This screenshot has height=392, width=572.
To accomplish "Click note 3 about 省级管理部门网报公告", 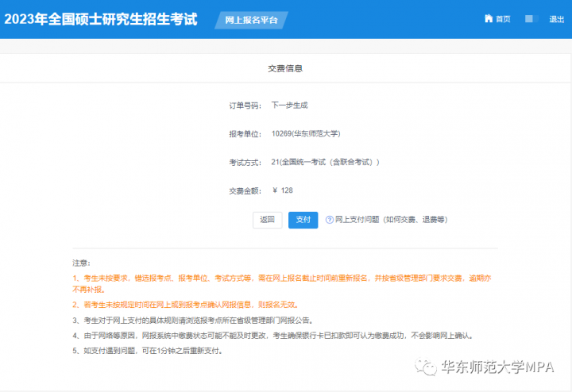I will (192, 321).
